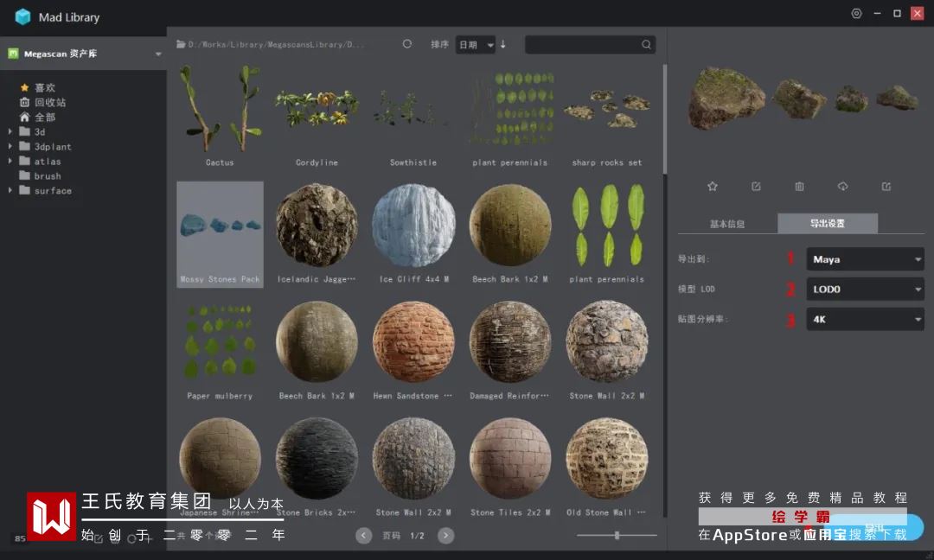Click the search magnifier icon
Viewport: 934px width, 560px height.
[646, 45]
